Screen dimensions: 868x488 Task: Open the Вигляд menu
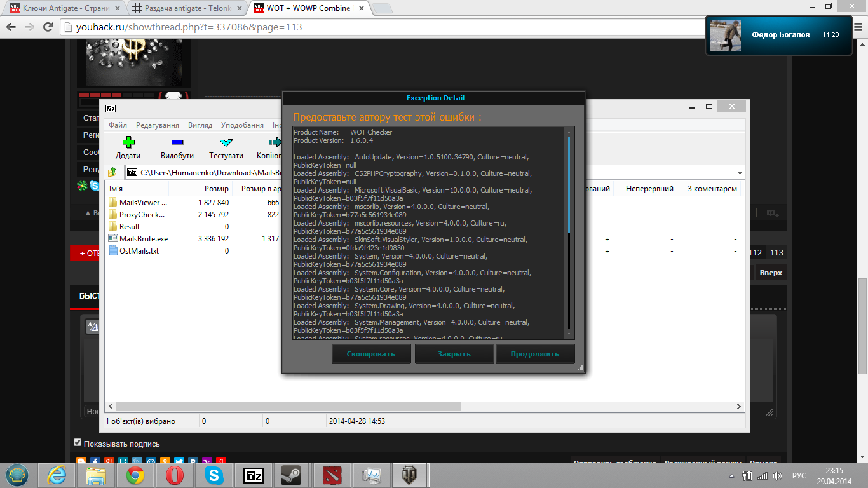(x=200, y=125)
